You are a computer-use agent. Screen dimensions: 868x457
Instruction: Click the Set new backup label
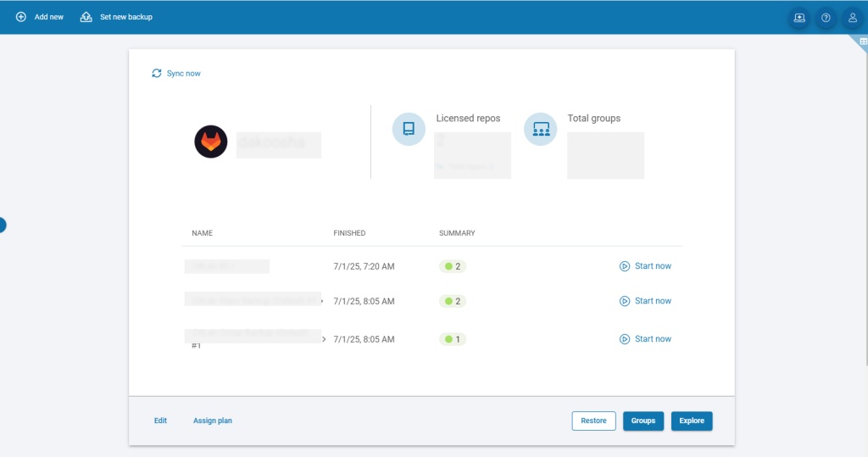coord(126,17)
